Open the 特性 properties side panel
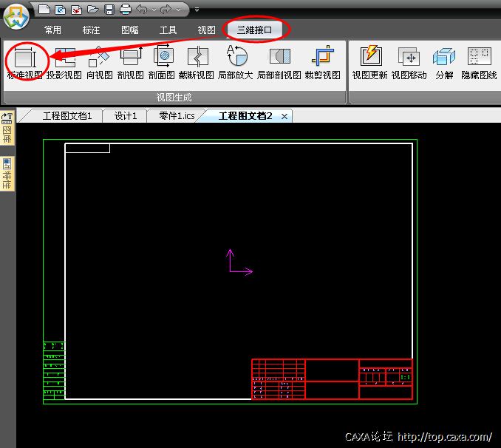The width and height of the screenshot is (501, 448). click(7, 174)
